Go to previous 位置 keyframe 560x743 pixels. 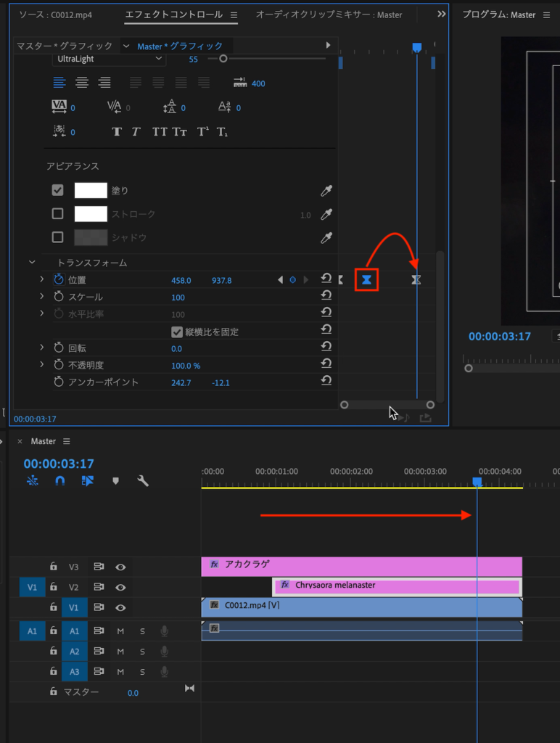coord(281,280)
